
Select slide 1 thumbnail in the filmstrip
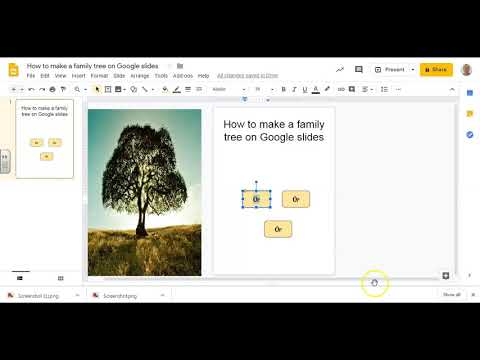point(45,139)
